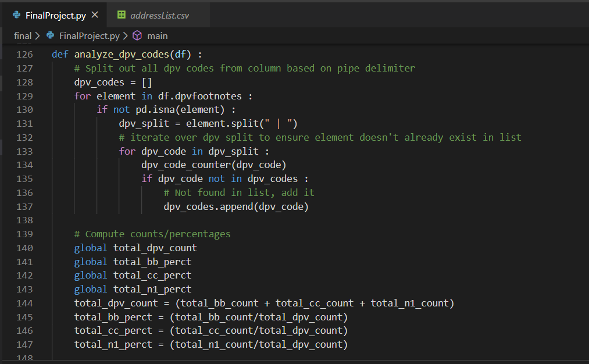The width and height of the screenshot is (589, 364).
Task: Expand the 'main' symbol breadcrumb
Action: [x=157, y=35]
